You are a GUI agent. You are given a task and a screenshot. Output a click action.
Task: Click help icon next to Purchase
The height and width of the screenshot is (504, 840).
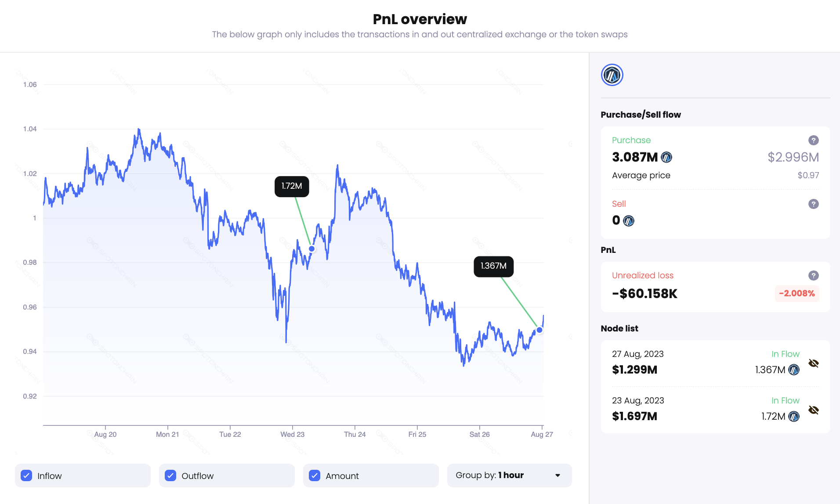[x=813, y=140]
